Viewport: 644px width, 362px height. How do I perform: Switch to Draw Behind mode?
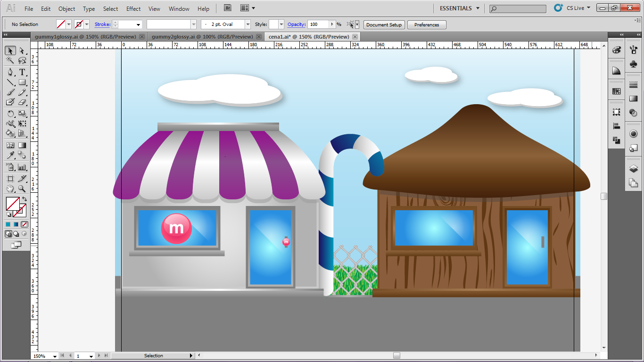pos(16,234)
